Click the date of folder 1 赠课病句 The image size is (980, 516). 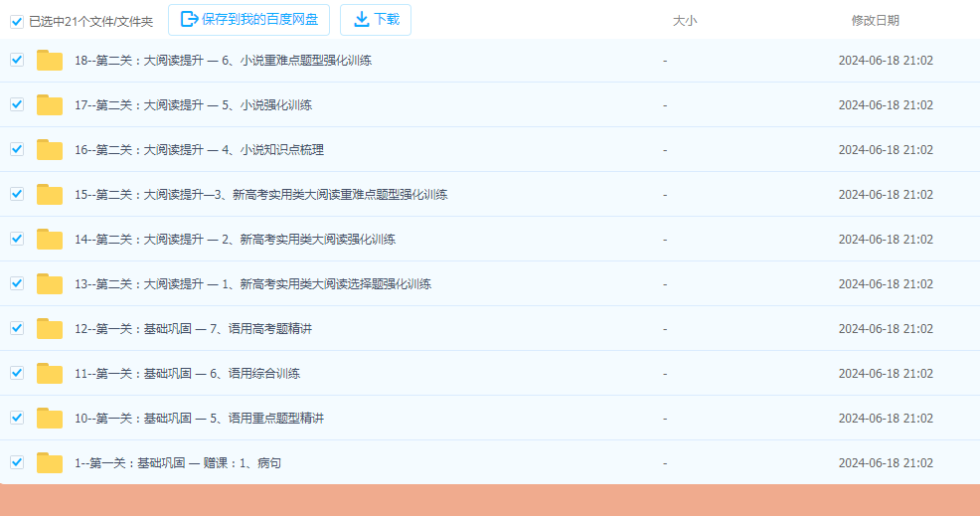click(x=886, y=463)
